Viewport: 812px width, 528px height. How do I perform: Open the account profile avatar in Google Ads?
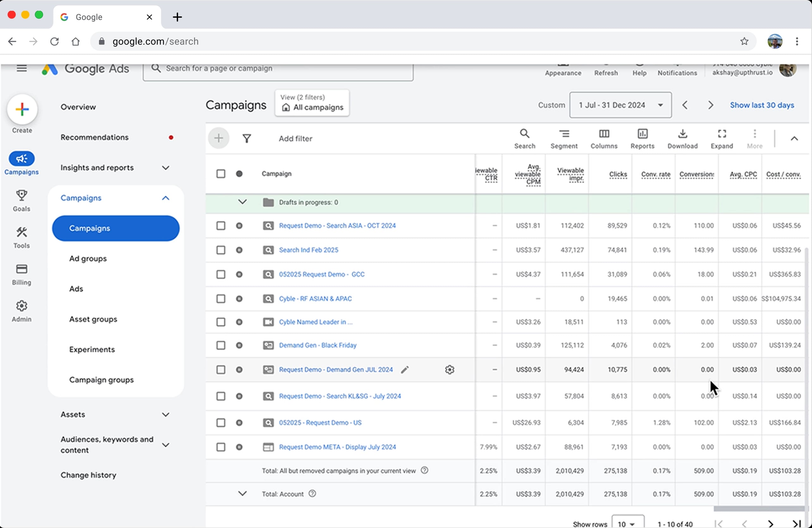click(x=788, y=70)
